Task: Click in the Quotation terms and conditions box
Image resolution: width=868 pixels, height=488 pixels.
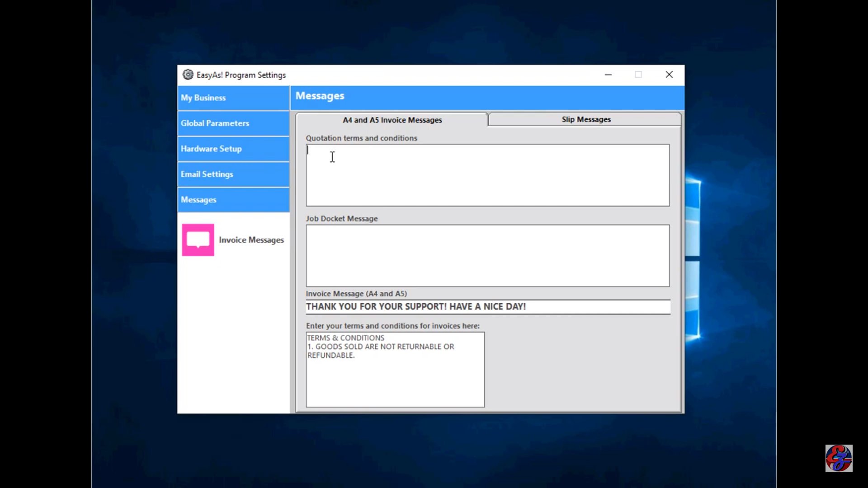Action: click(x=487, y=175)
